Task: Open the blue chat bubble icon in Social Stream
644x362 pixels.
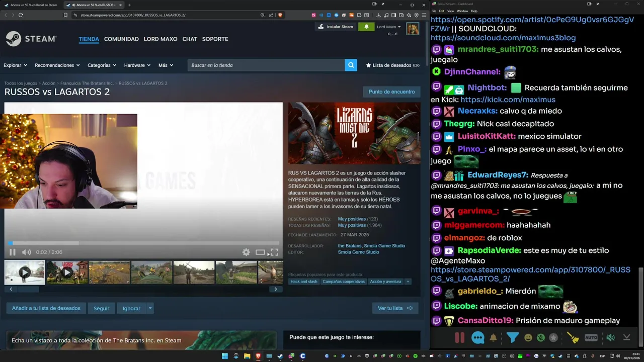Action: (x=477, y=338)
